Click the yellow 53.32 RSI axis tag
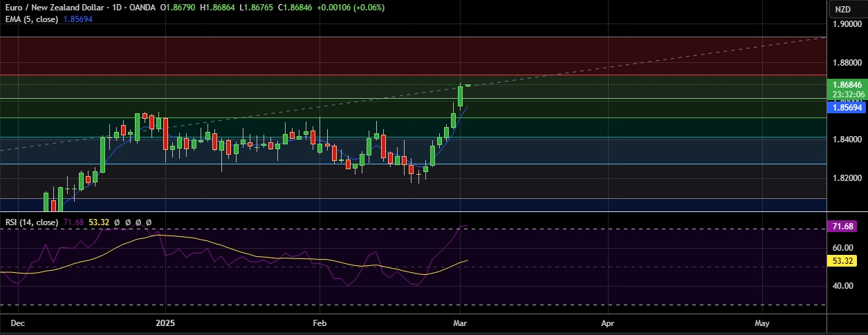Image resolution: width=868 pixels, height=335 pixels. tap(842, 261)
